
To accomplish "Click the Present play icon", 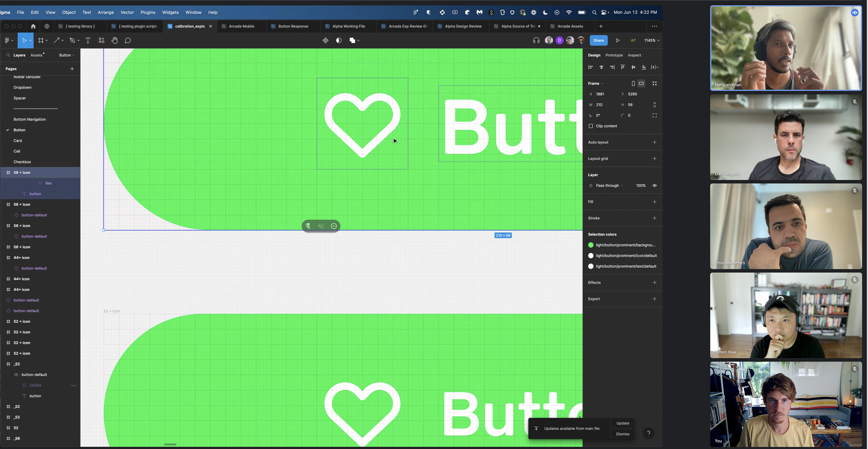I will 617,41.
